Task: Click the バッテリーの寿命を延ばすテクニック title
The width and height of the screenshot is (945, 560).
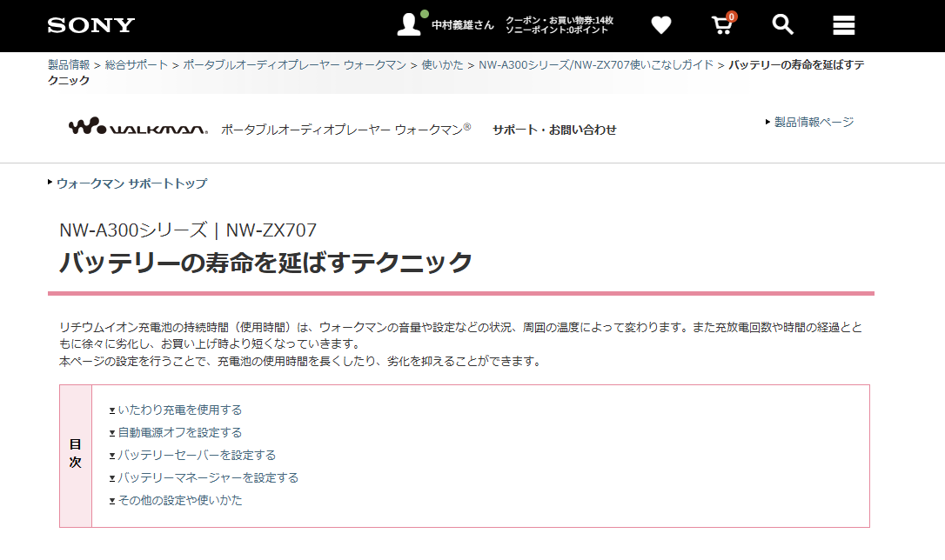Action: click(x=265, y=263)
